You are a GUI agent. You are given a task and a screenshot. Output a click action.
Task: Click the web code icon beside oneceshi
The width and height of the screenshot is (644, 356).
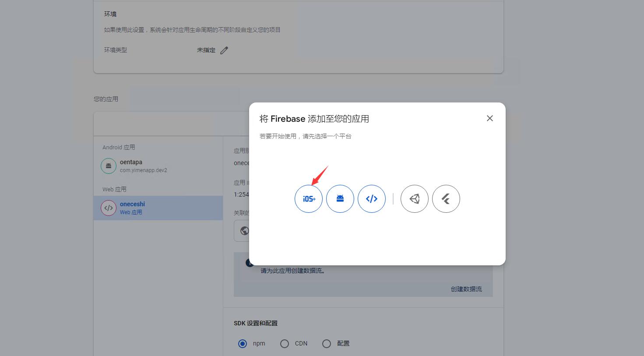click(x=109, y=208)
